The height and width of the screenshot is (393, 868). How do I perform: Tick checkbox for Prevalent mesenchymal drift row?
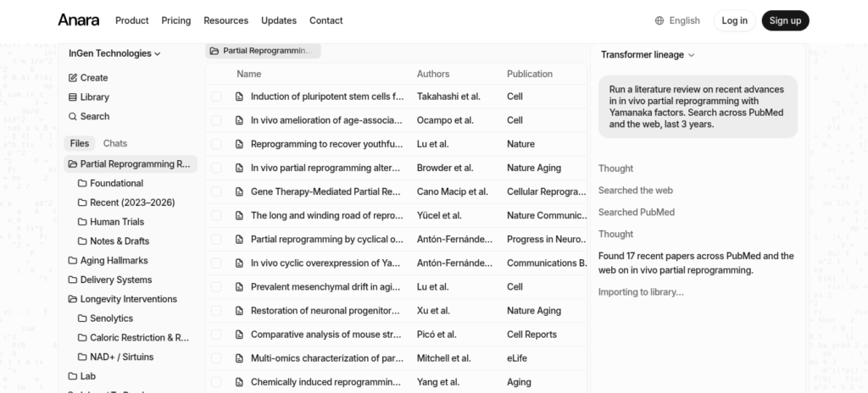click(x=216, y=287)
